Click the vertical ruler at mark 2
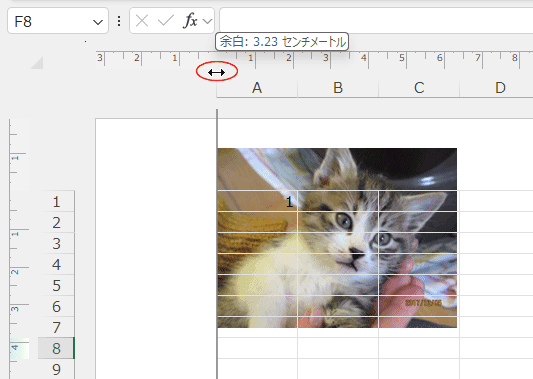This screenshot has height=379, width=533. [15, 271]
